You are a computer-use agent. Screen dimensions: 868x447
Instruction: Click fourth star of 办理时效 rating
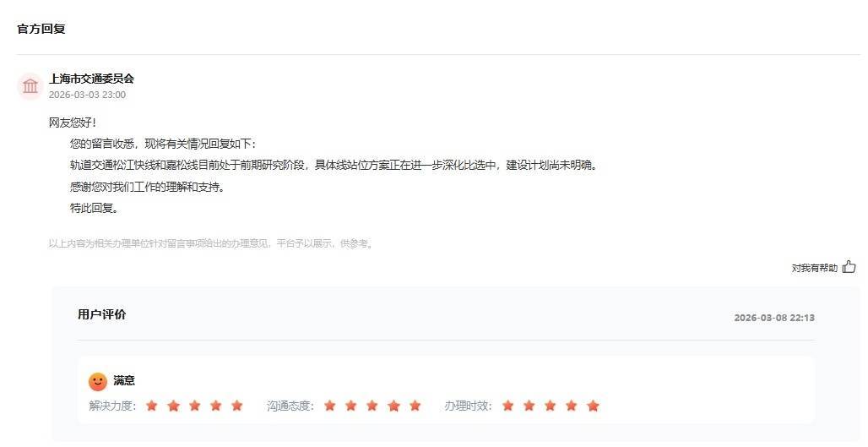[572, 406]
